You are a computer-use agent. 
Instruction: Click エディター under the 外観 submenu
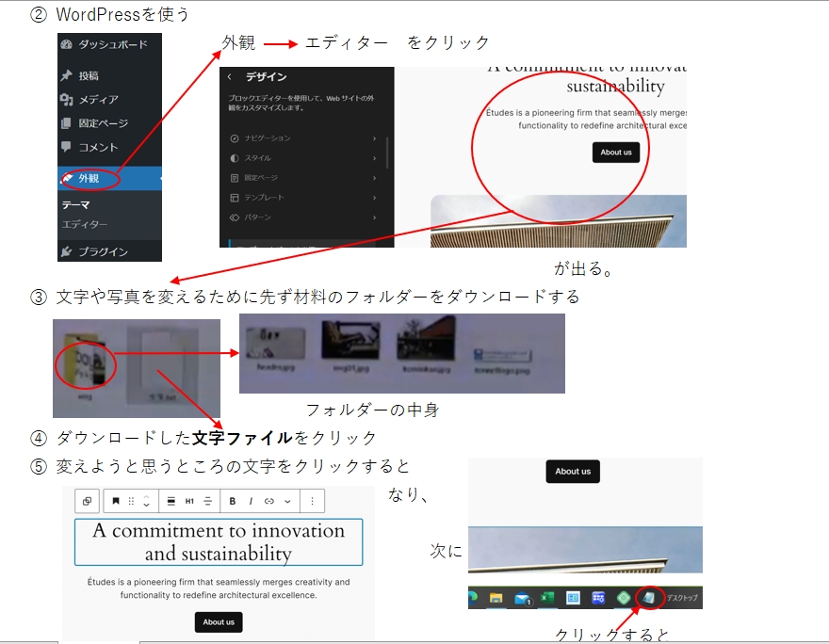(84, 225)
